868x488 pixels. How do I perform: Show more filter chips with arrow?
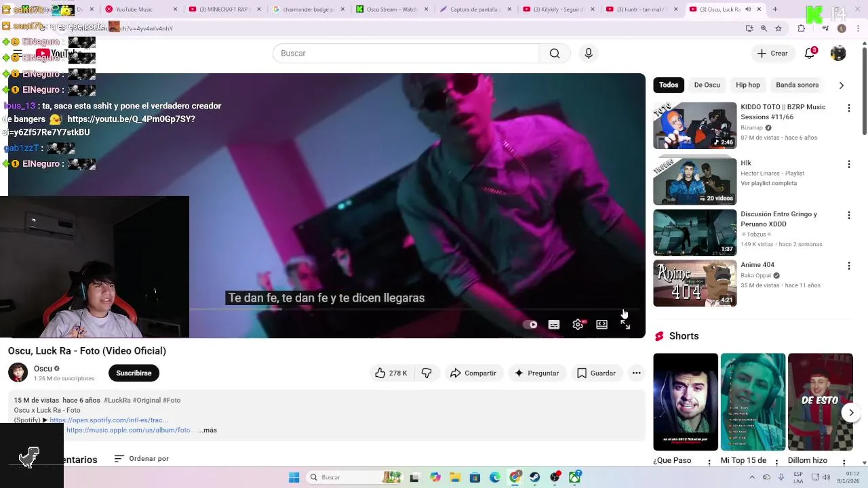point(842,85)
